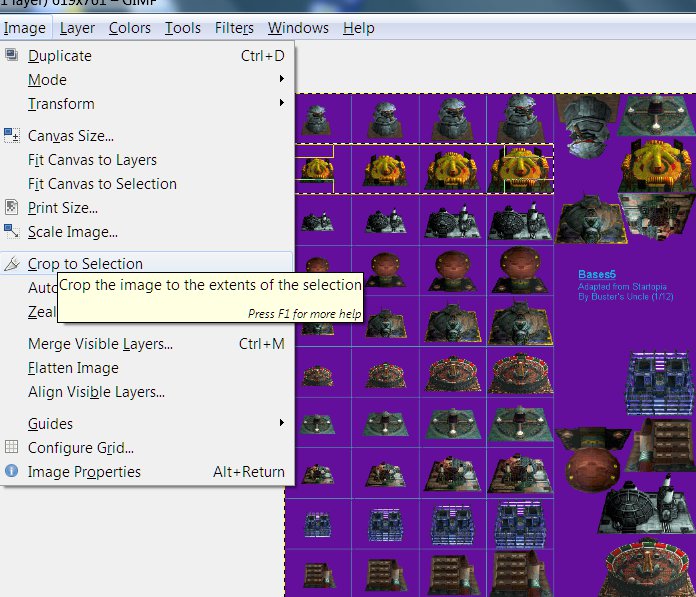Choose Fit Canvas to Selection

pos(146,183)
